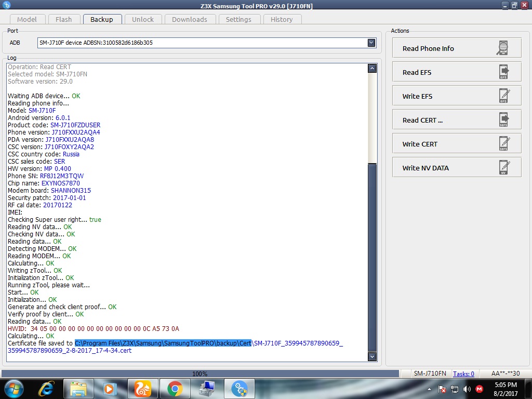
Task: Click the highlighted backup\Cert path text
Action: 163,343
